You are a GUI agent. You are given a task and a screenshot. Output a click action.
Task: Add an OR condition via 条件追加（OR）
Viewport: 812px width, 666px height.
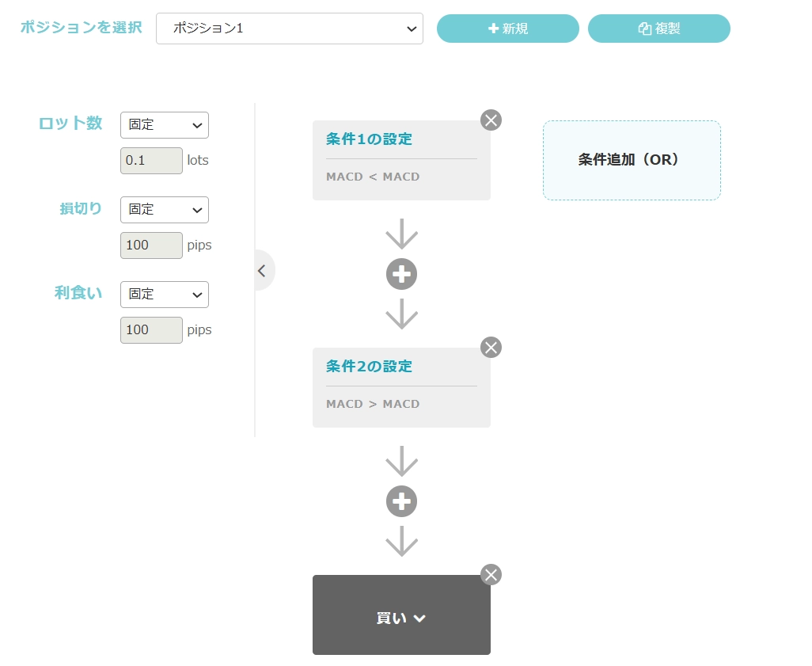click(631, 160)
